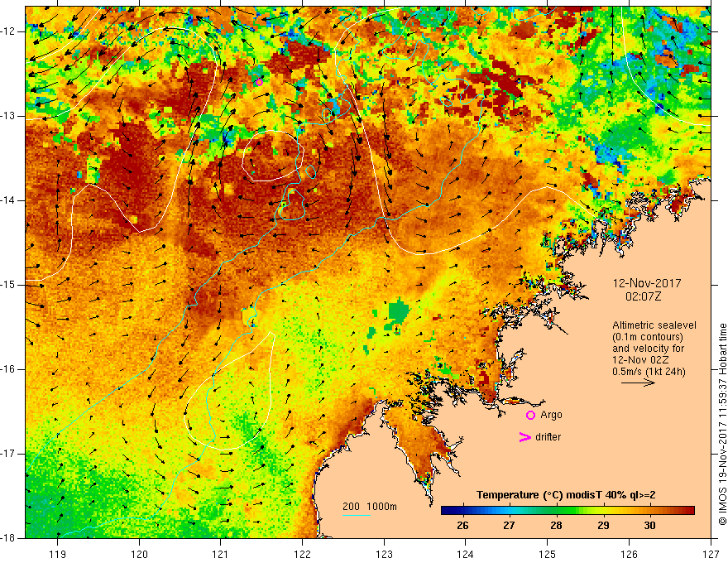Click longitude label 125 on the bottom axis
The image size is (728, 563).
548,554
